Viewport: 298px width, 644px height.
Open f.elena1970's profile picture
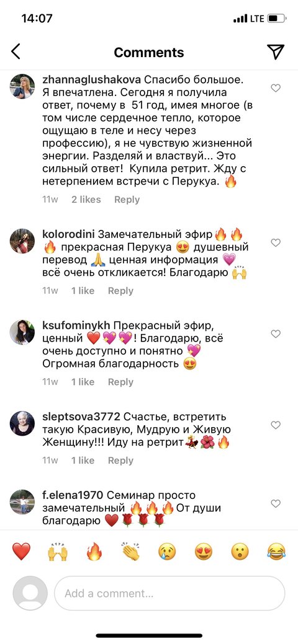22,502
